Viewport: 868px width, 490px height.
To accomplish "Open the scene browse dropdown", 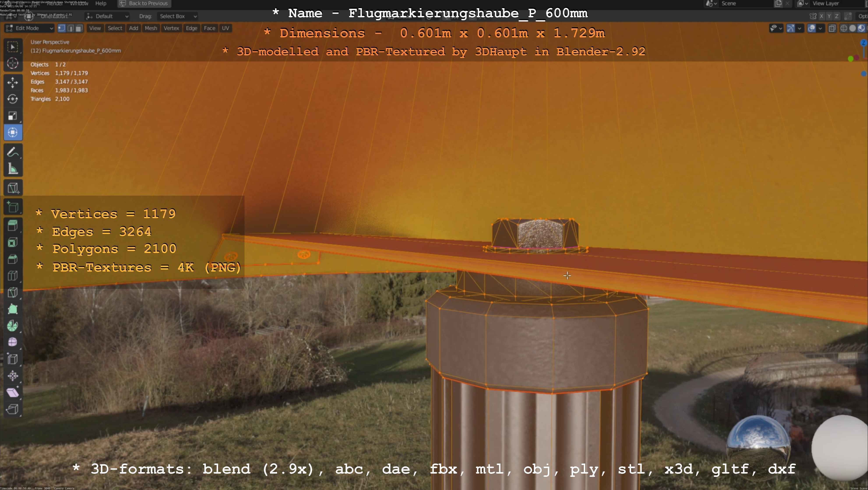I will tap(711, 3).
